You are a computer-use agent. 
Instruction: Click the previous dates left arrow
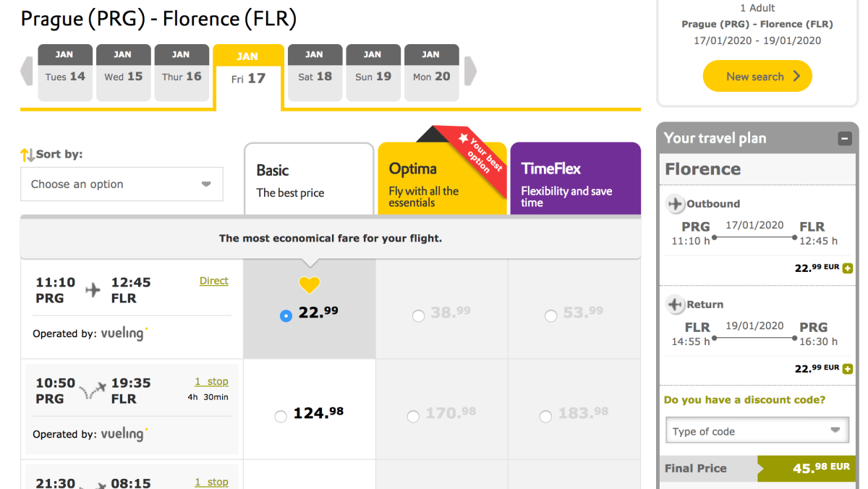tap(27, 72)
